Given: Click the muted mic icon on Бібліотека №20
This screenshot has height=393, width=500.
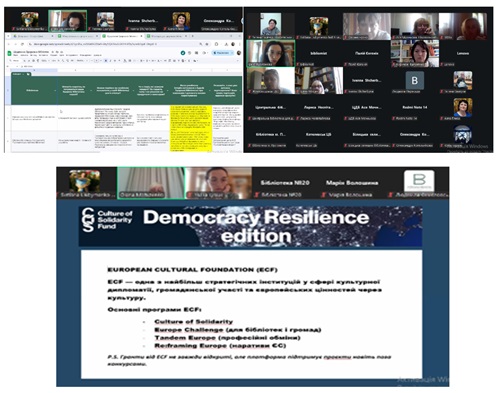Looking at the screenshot, I should click(x=257, y=195).
